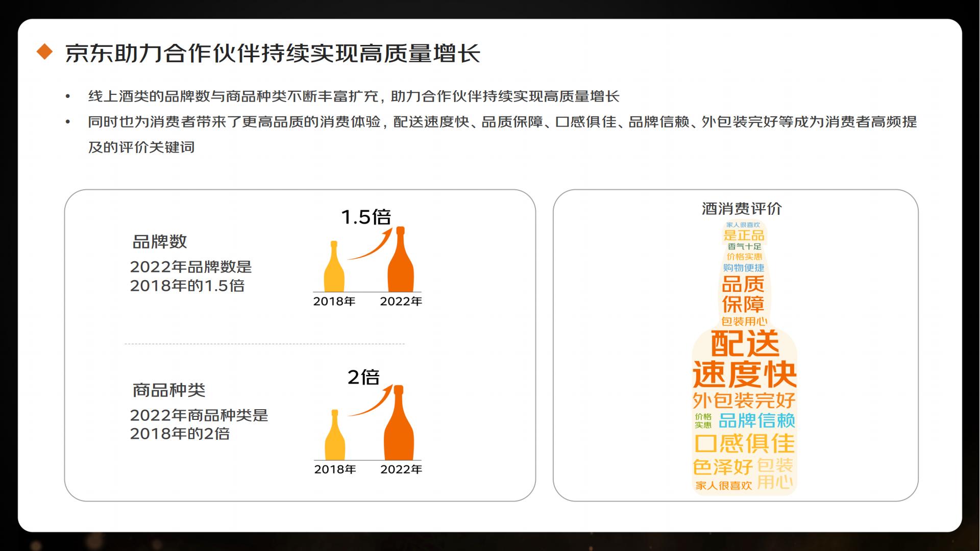Select the text 2018年的1.5倍
The height and width of the screenshot is (551, 980).
[187, 286]
